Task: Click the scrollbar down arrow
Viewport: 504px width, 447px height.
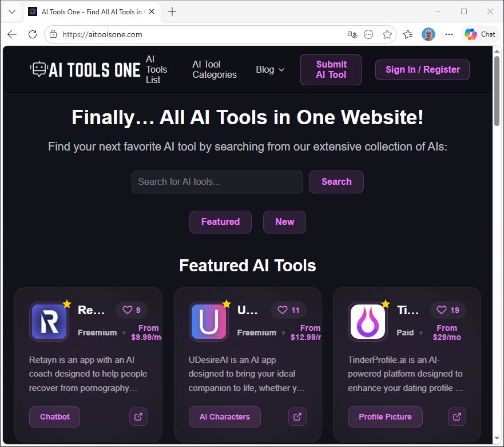Action: pos(497,438)
